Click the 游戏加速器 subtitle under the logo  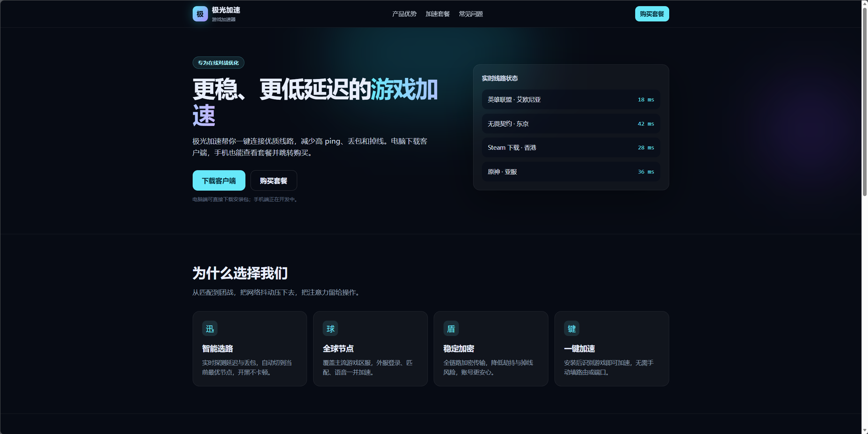224,19
